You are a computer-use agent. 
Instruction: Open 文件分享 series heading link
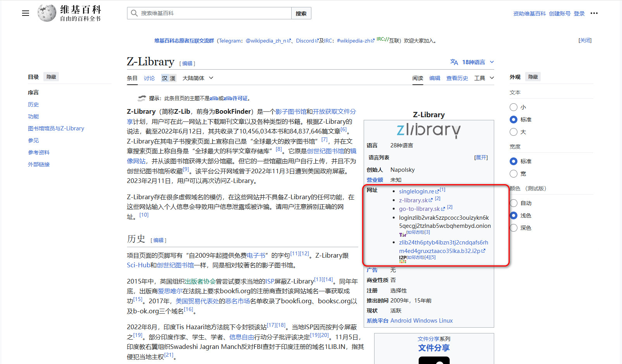pyautogui.click(x=434, y=348)
